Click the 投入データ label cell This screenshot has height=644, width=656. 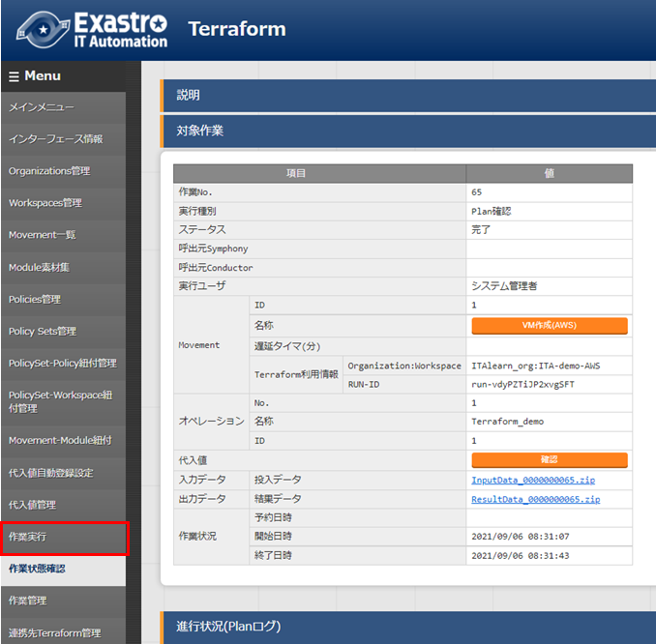[x=358, y=480]
